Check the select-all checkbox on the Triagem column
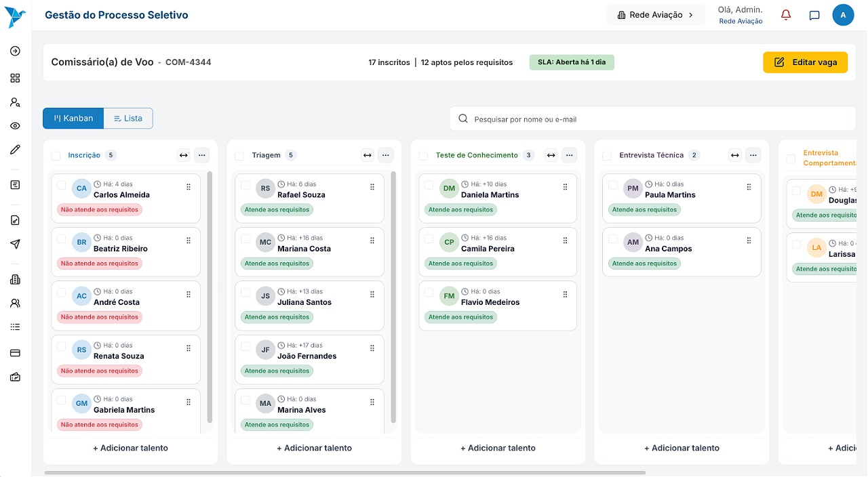Screen dimensions: 868x477 pyautogui.click(x=239, y=155)
